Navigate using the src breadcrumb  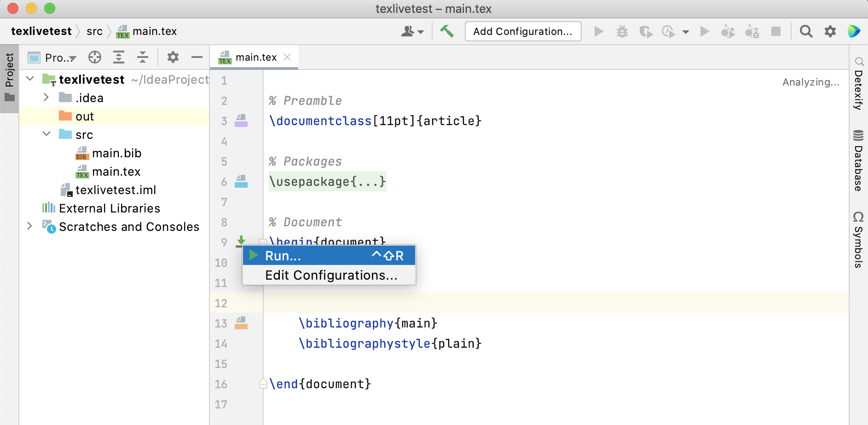(95, 31)
